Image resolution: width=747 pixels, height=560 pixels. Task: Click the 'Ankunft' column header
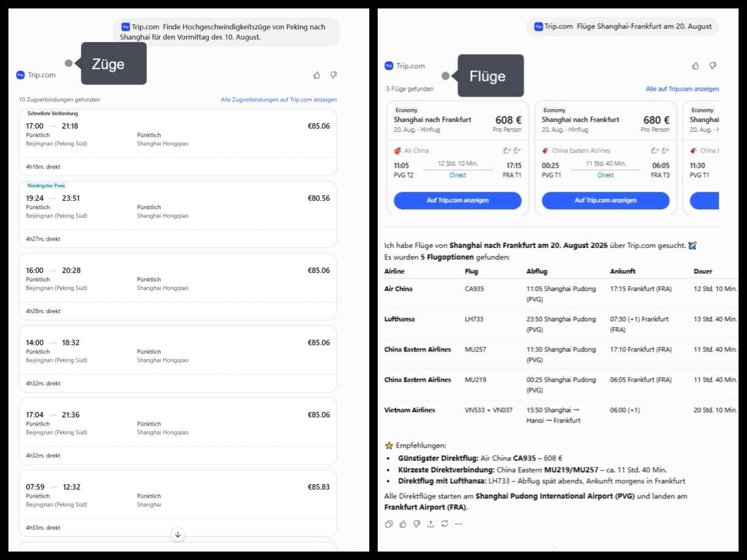[x=623, y=271]
